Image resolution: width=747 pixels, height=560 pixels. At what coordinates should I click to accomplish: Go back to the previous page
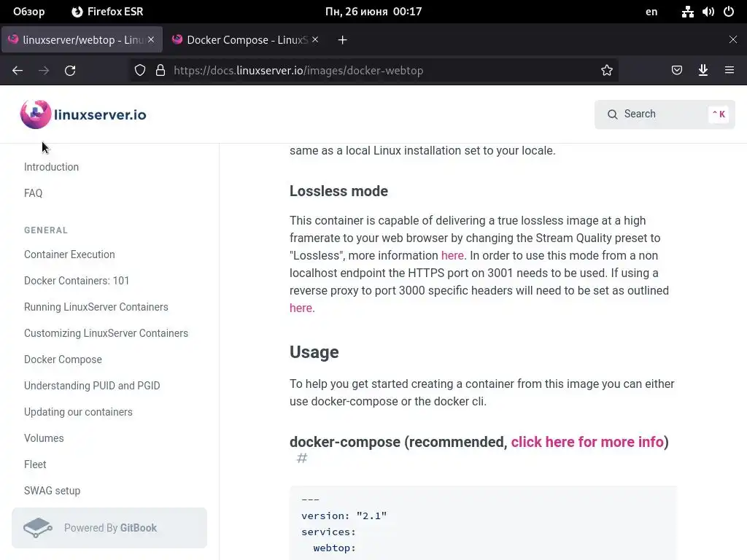coord(18,70)
